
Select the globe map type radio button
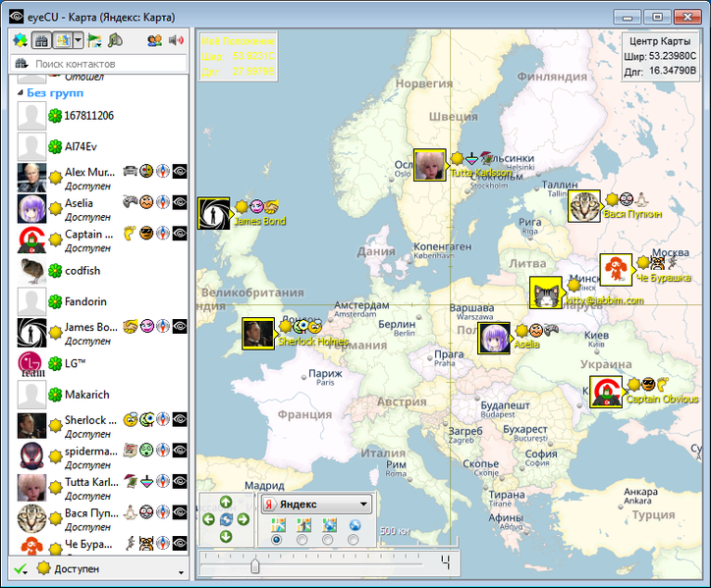point(353,540)
